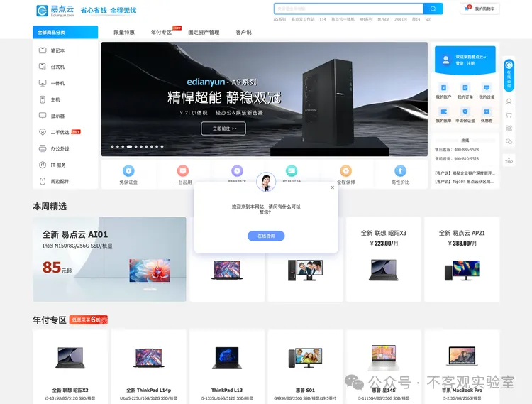Click the user avatar in welcome card

446,60
